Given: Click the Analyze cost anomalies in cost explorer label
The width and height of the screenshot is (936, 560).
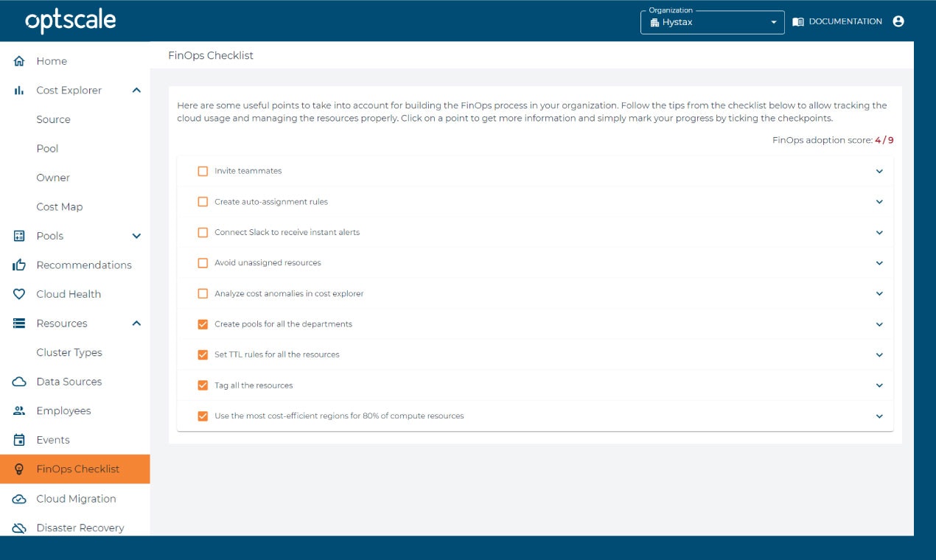Looking at the screenshot, I should click(x=289, y=293).
